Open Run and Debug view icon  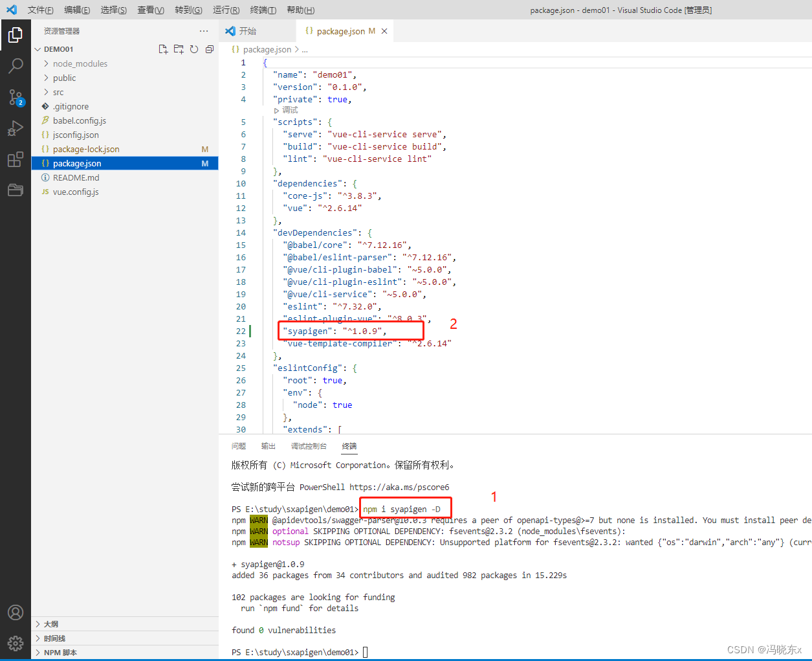[16, 128]
